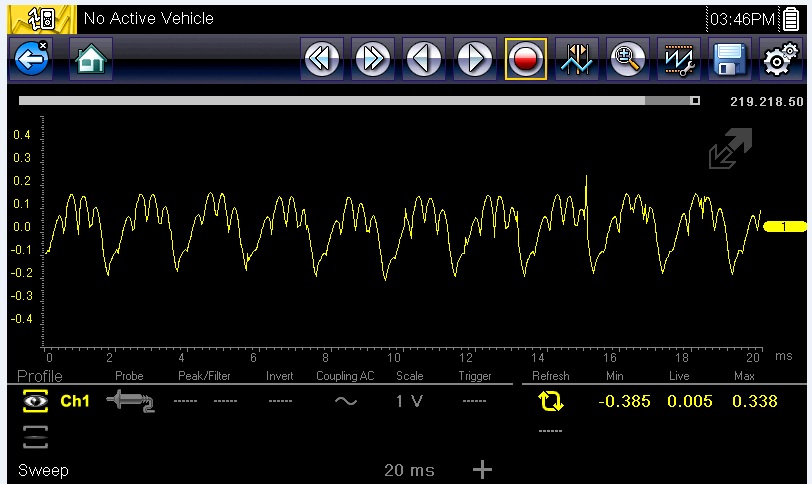The height and width of the screenshot is (484, 812).
Task: Toggle the Invert setting for Ch1
Action: pyautogui.click(x=280, y=401)
